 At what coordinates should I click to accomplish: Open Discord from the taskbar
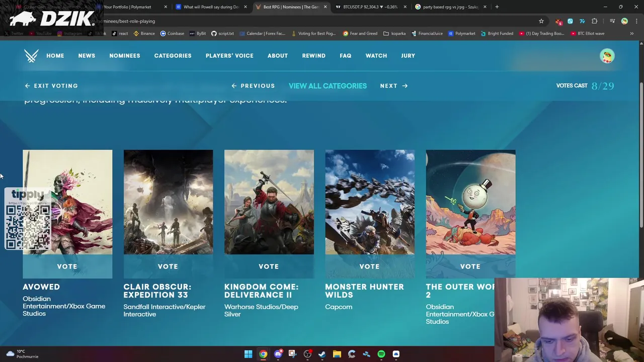coord(278,354)
